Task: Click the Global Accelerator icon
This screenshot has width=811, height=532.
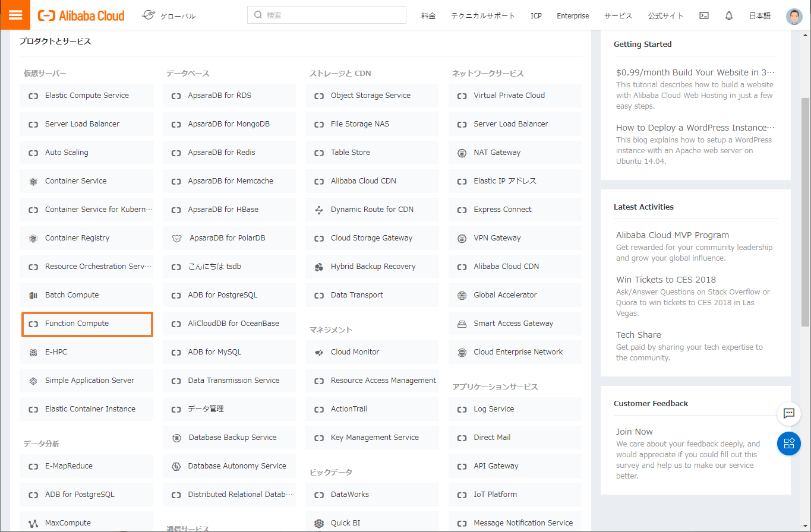Action: (x=462, y=295)
